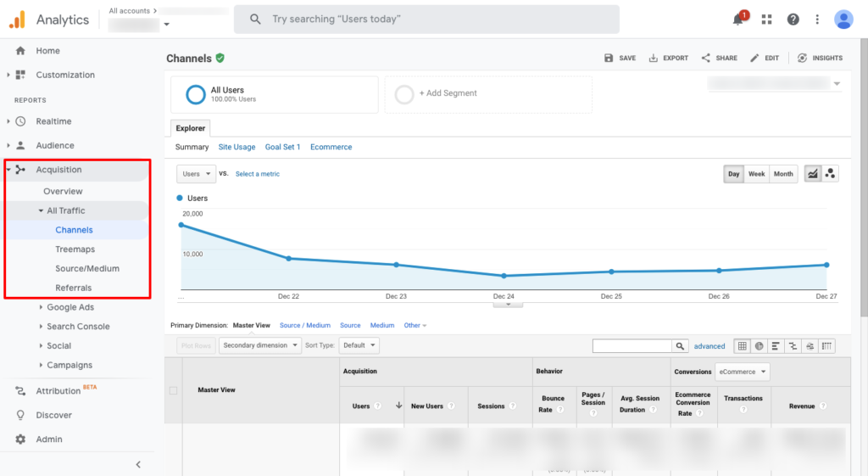Image resolution: width=868 pixels, height=476 pixels.
Task: Click the Home sidebar icon
Action: tap(20, 50)
